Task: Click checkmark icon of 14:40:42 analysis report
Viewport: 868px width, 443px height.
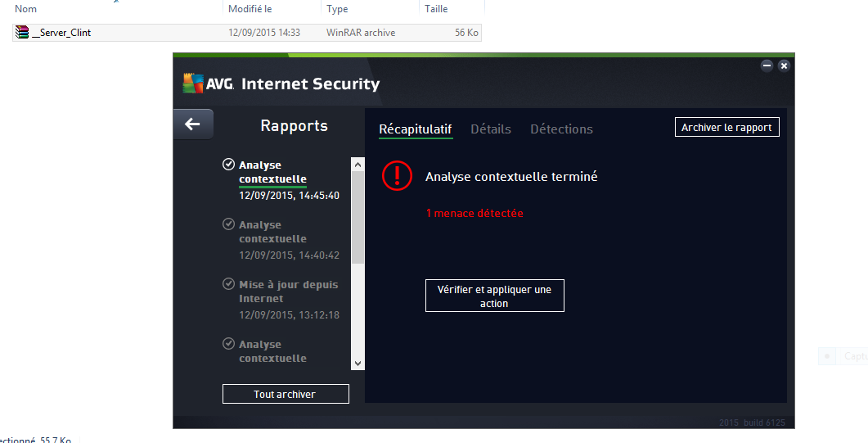Action: point(229,224)
